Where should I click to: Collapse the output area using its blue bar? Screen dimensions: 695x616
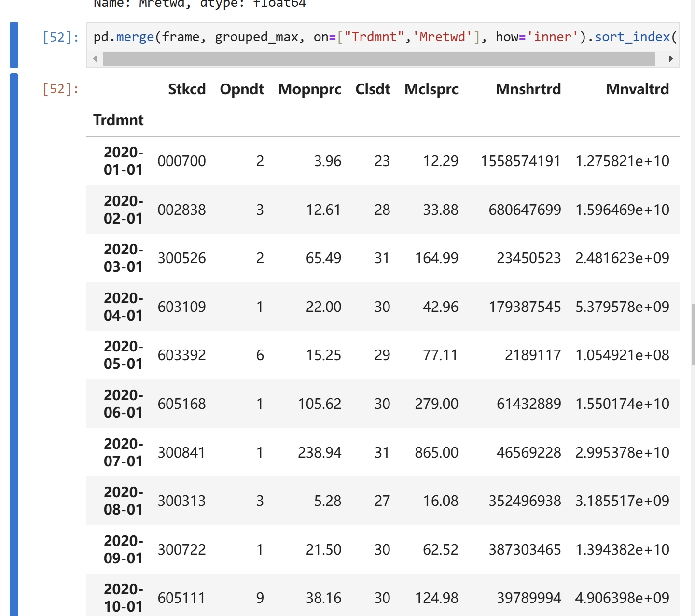[x=14, y=338]
